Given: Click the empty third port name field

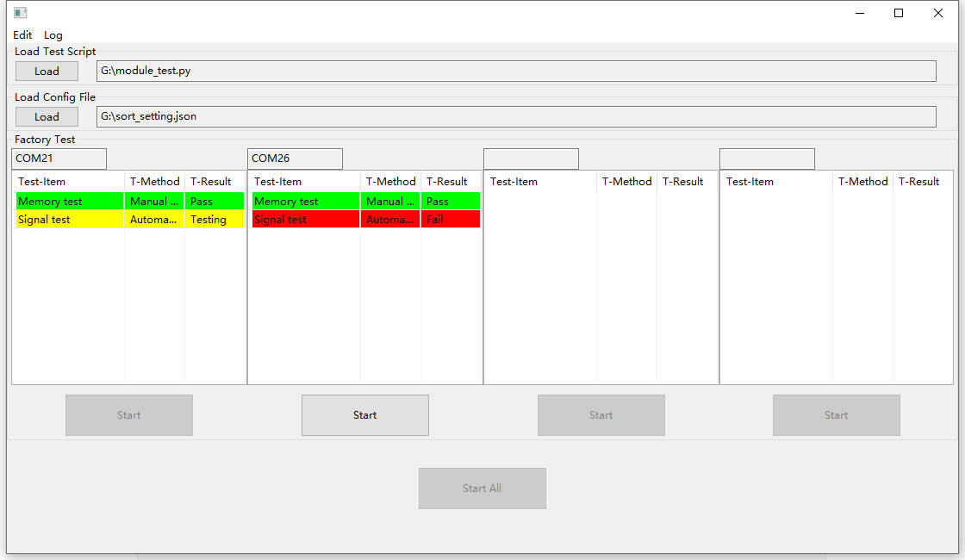Looking at the screenshot, I should coord(531,159).
